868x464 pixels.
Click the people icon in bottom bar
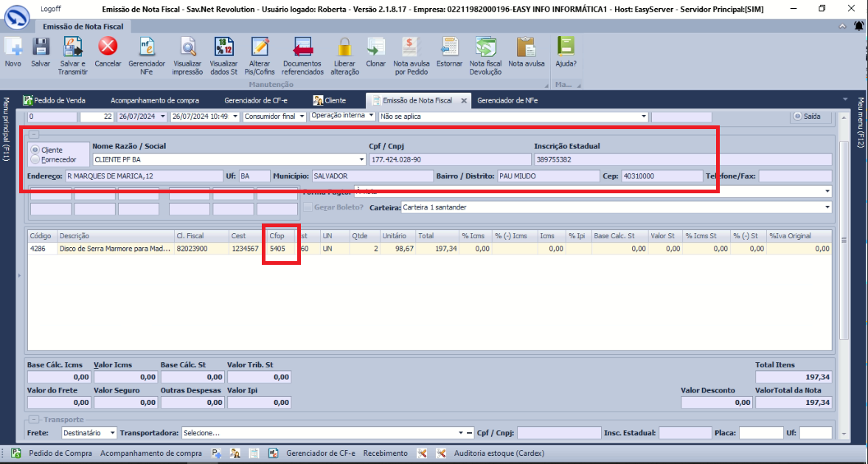pyautogui.click(x=235, y=453)
